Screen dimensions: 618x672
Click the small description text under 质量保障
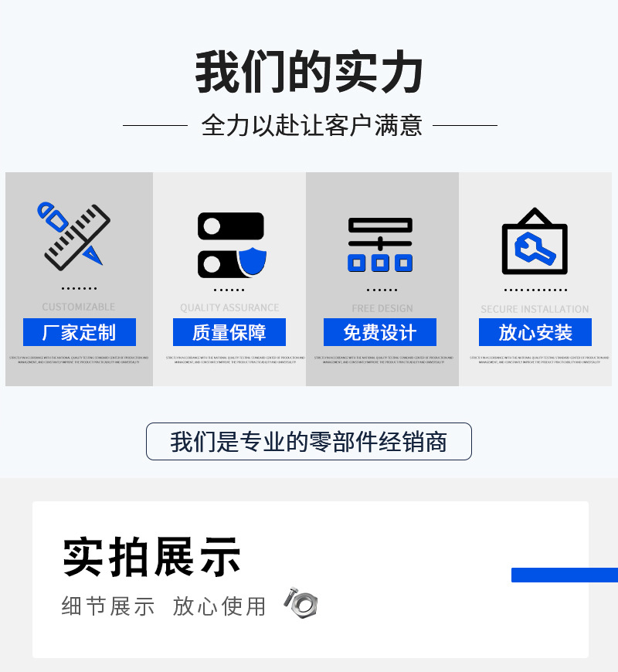(x=236, y=360)
